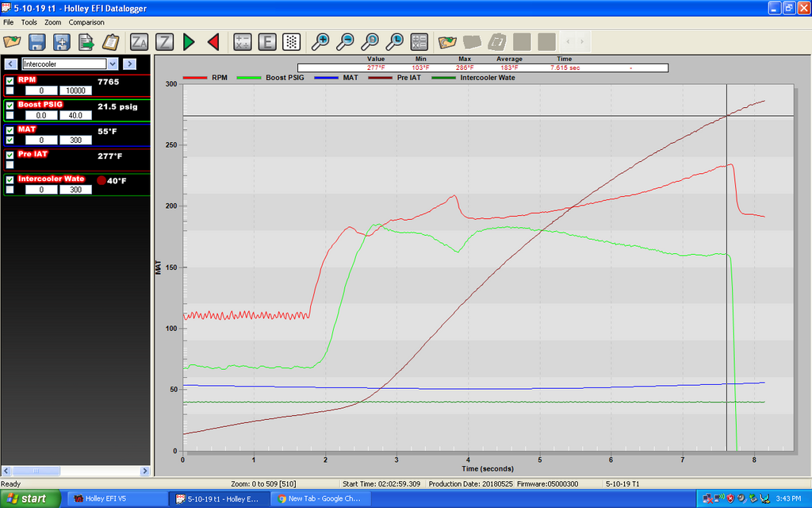Click the 'E' toolbar button

[x=267, y=42]
